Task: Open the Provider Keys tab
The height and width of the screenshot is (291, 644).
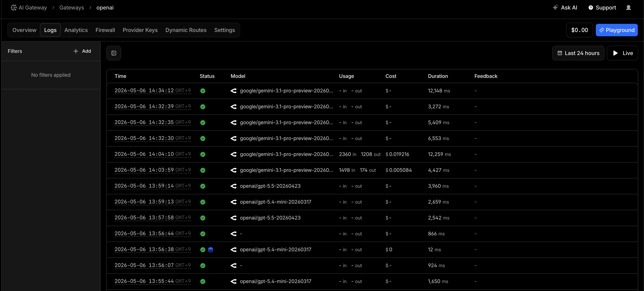Action: coord(140,30)
